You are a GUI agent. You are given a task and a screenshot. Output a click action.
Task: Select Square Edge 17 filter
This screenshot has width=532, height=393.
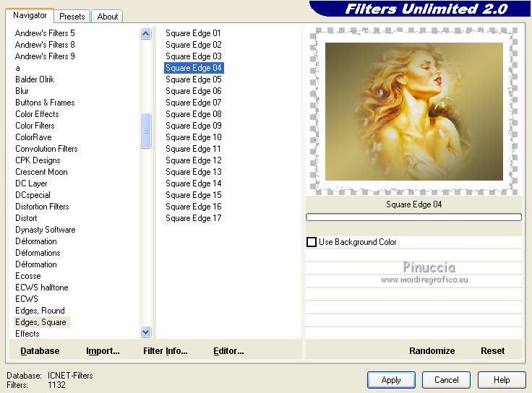[194, 218]
